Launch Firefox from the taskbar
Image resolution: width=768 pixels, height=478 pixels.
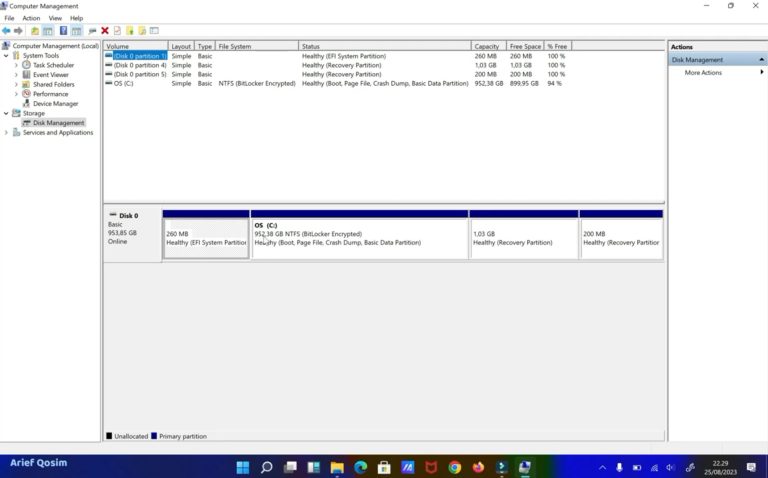click(x=478, y=467)
